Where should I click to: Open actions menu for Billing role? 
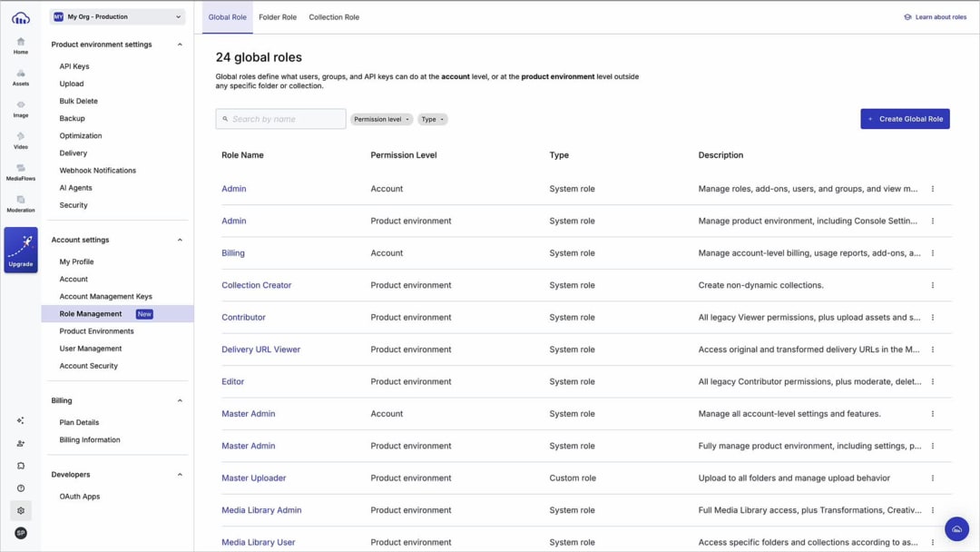click(933, 253)
